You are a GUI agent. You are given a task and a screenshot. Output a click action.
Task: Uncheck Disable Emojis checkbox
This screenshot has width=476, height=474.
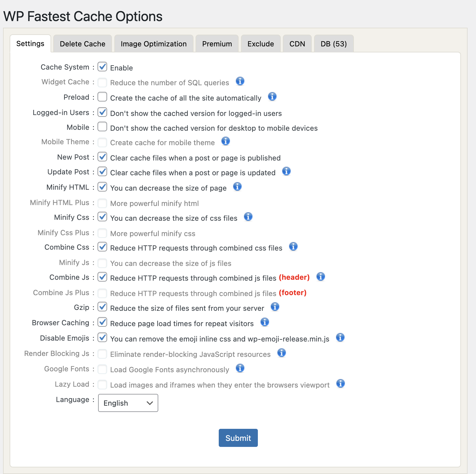(102, 338)
